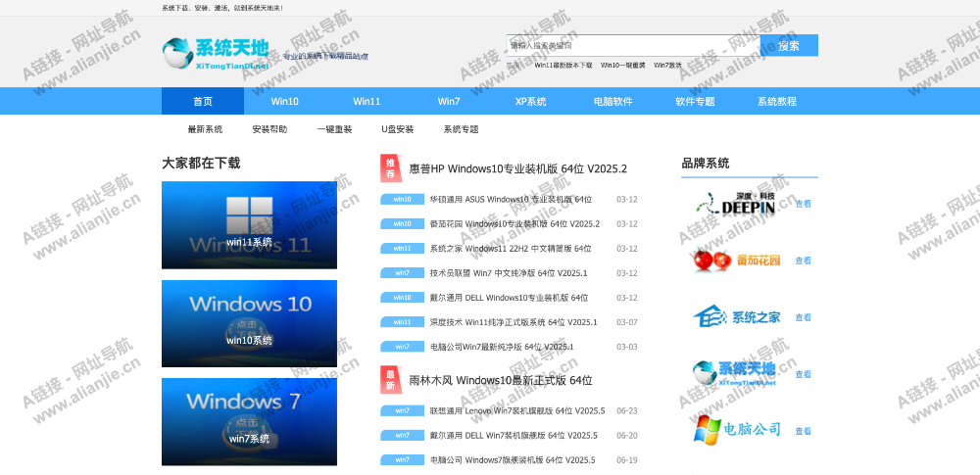This screenshot has width=980, height=475.
Task: Click win10 tag beside 番茄花园 entry
Action: click(403, 223)
